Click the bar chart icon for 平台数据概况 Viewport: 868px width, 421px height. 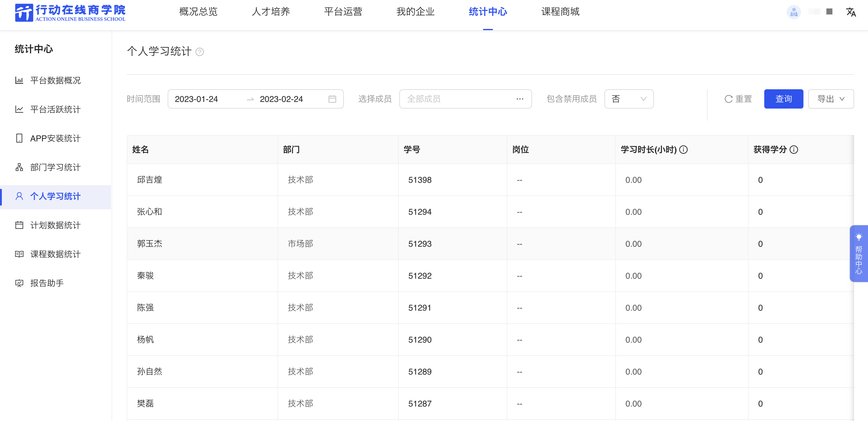coord(19,81)
